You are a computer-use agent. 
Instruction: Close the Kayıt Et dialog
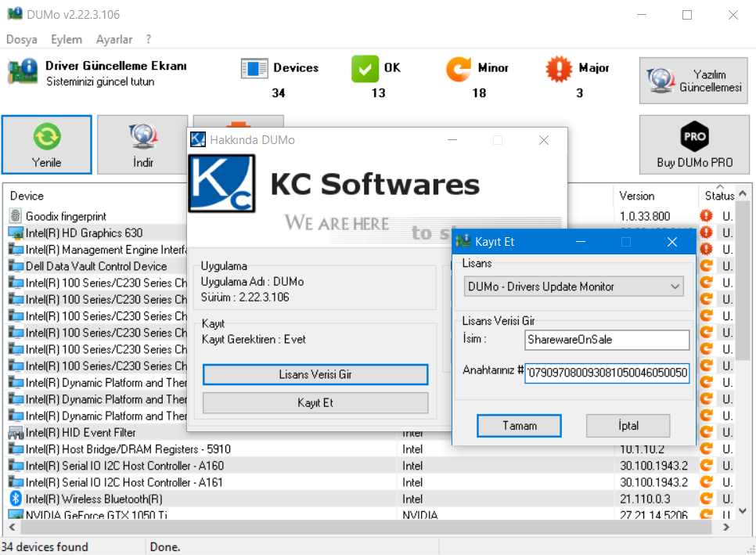click(x=672, y=242)
